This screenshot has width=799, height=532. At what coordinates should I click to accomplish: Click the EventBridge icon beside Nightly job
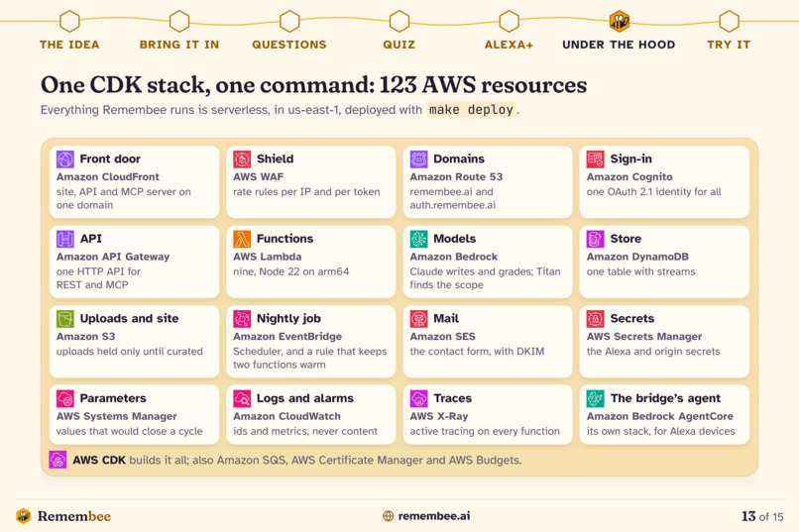coord(242,319)
